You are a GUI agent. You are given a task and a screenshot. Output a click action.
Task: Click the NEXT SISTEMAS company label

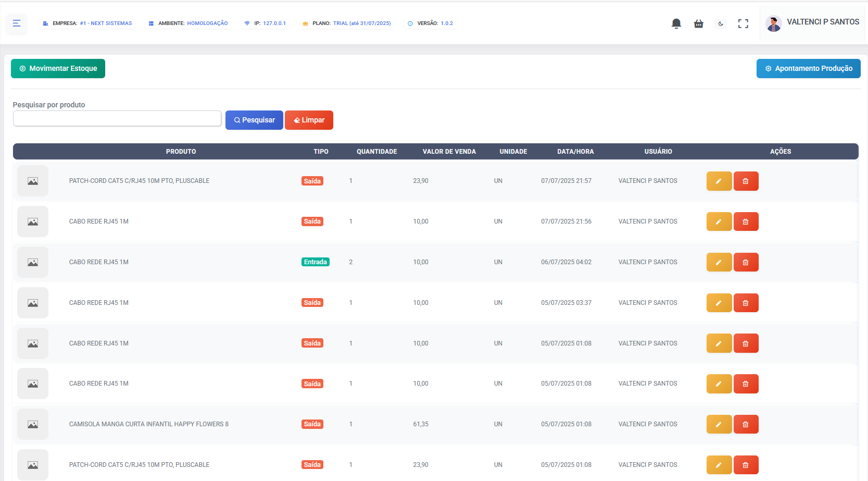(x=106, y=23)
